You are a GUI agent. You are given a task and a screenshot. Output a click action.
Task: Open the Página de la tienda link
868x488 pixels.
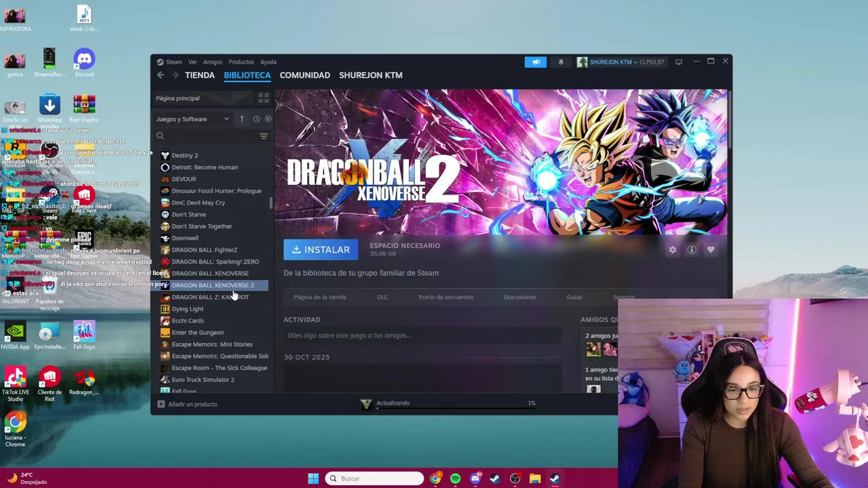pyautogui.click(x=319, y=297)
